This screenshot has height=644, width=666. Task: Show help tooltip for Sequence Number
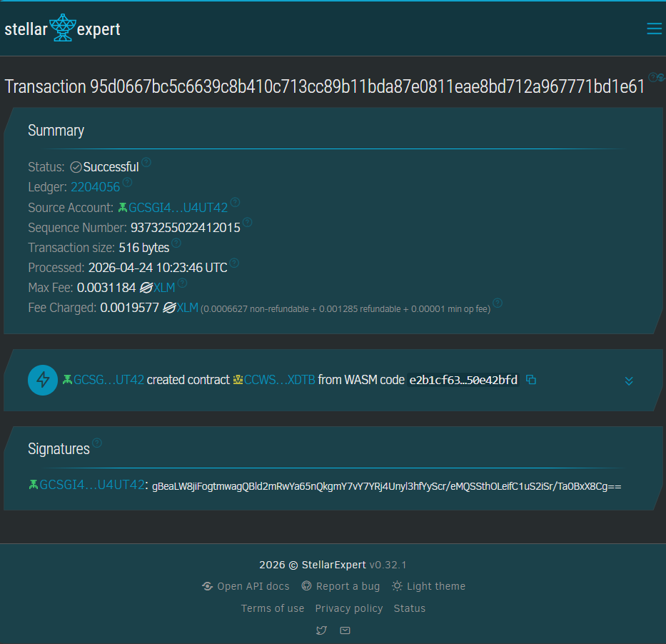point(247,223)
